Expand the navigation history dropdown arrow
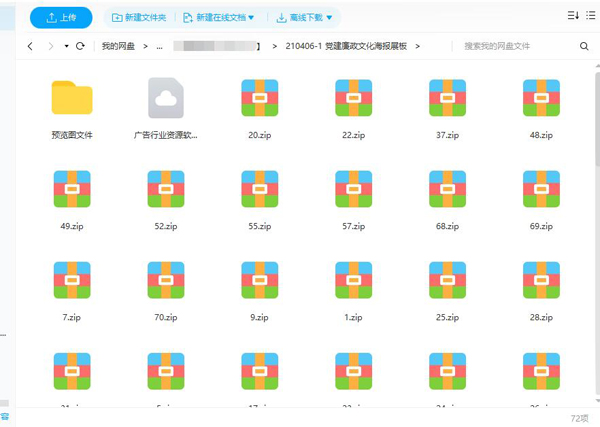Screen dimensions: 600x427 click(x=67, y=46)
